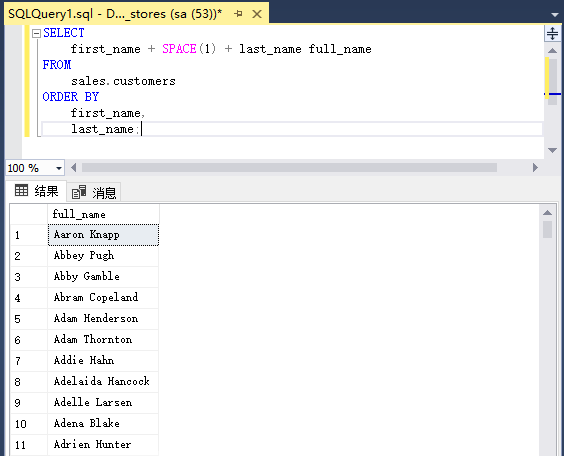Place cursor after last_name; in editor
This screenshot has height=456, width=564.
tap(142, 129)
